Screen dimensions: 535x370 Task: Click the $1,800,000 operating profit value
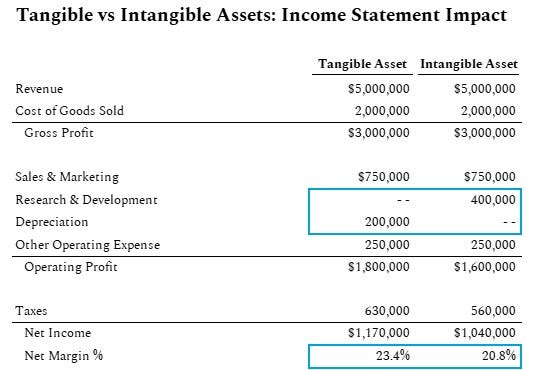point(379,267)
